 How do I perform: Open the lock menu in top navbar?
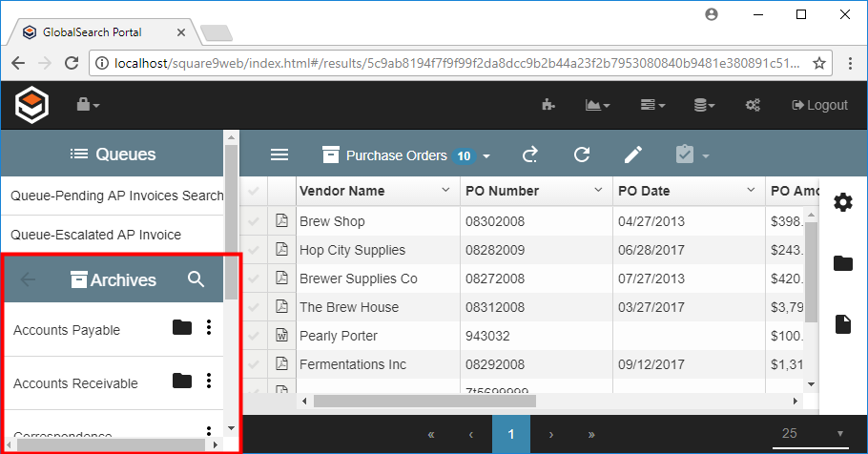tap(88, 105)
